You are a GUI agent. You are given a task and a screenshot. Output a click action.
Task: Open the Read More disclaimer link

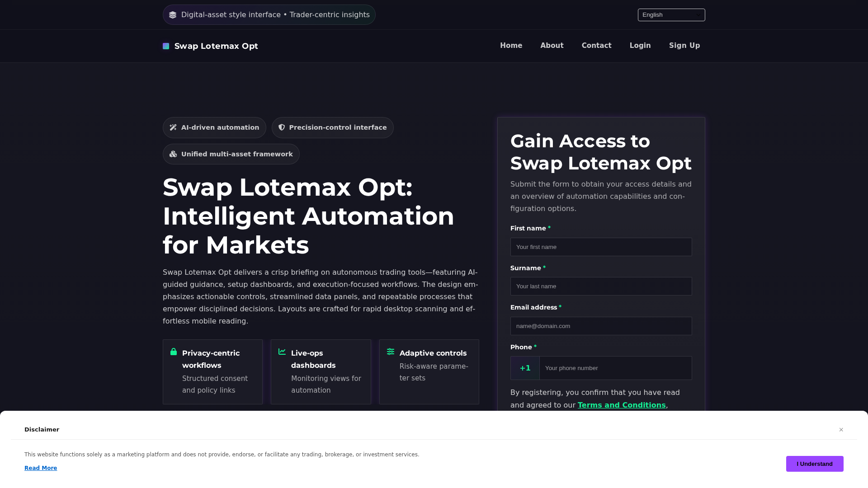coord(41,468)
